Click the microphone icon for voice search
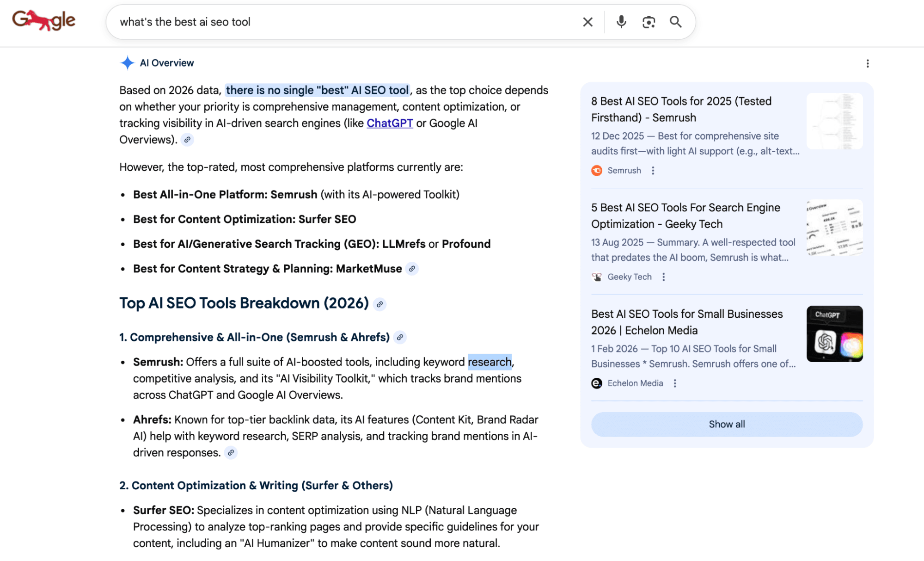The width and height of the screenshot is (924, 561). pyautogui.click(x=621, y=22)
